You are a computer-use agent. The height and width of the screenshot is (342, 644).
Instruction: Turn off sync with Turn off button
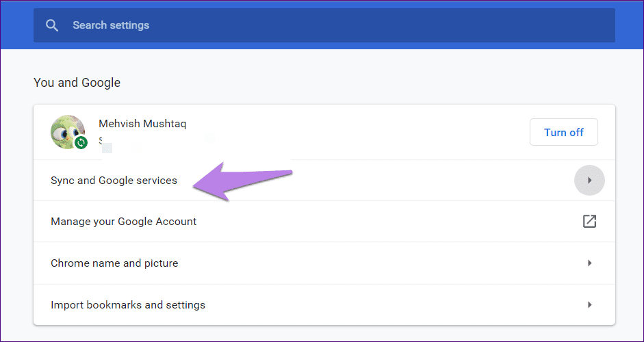click(563, 132)
